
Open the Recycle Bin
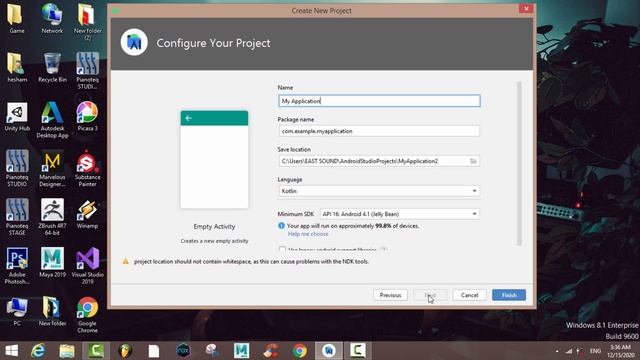tap(52, 67)
